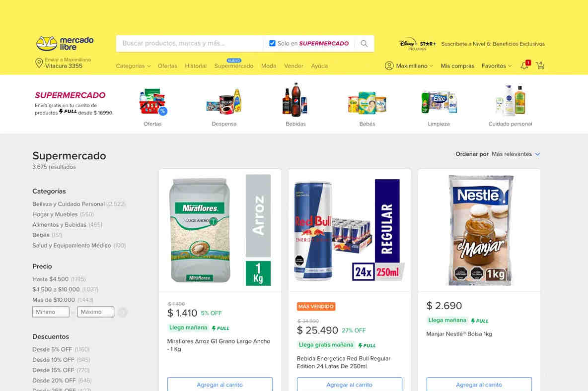Expand the Favoritos dropdown

pyautogui.click(x=497, y=66)
